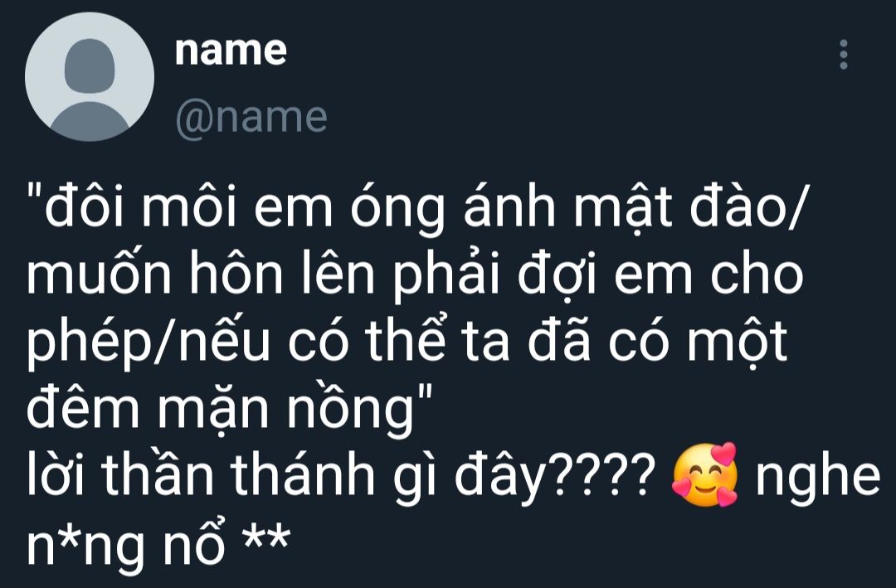Click the word "nổ" in last line
Screen dimensions: 896x588
(x=193, y=541)
